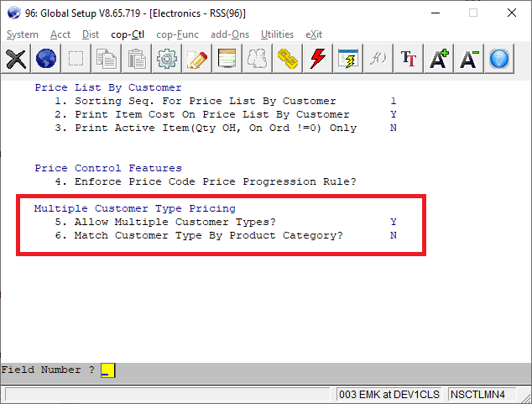Screen dimensions: 532x404
Task: Click the greyed users toolbar icon
Action: coord(257,59)
